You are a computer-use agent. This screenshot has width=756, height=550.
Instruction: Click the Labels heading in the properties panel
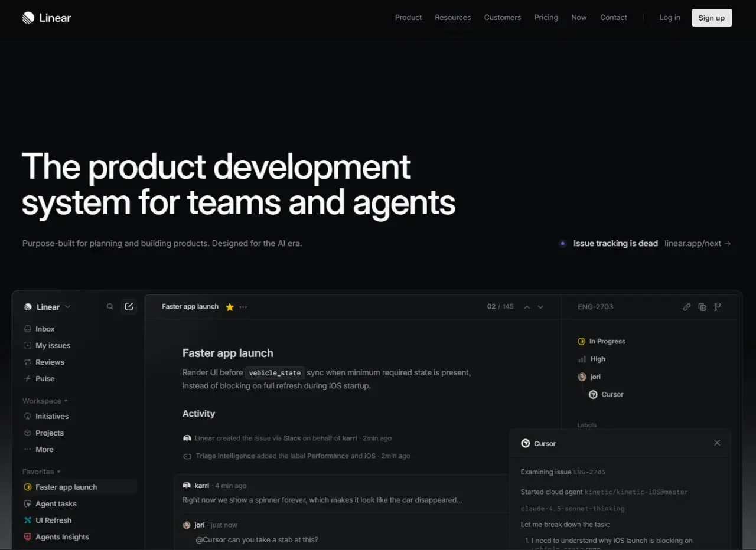tap(586, 425)
